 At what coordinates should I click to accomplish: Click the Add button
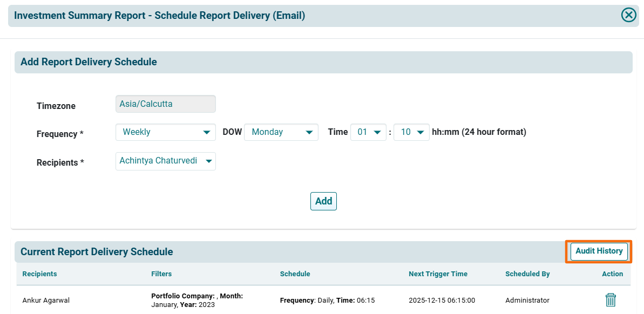tap(323, 201)
